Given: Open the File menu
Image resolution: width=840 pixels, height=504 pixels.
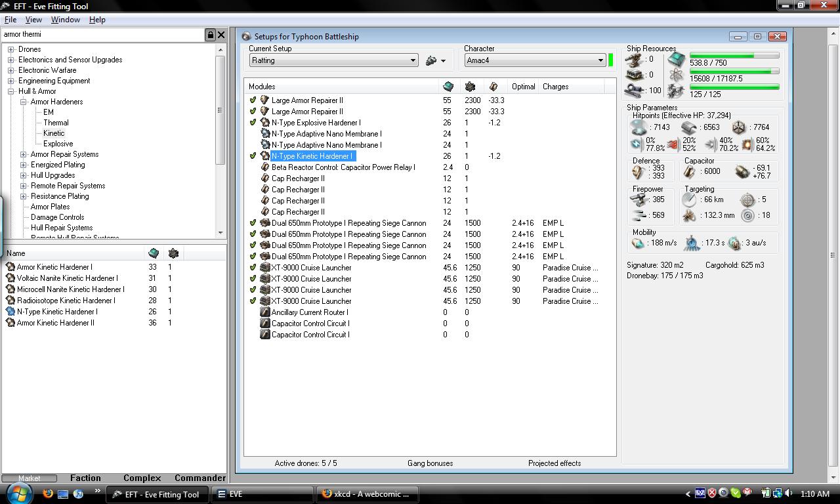Looking at the screenshot, I should point(10,20).
